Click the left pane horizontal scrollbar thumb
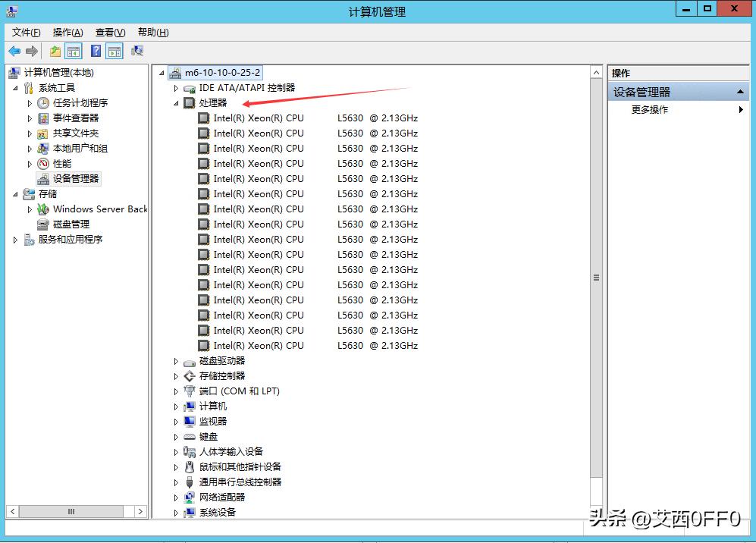Screen dimensions: 756x543 coord(71,512)
